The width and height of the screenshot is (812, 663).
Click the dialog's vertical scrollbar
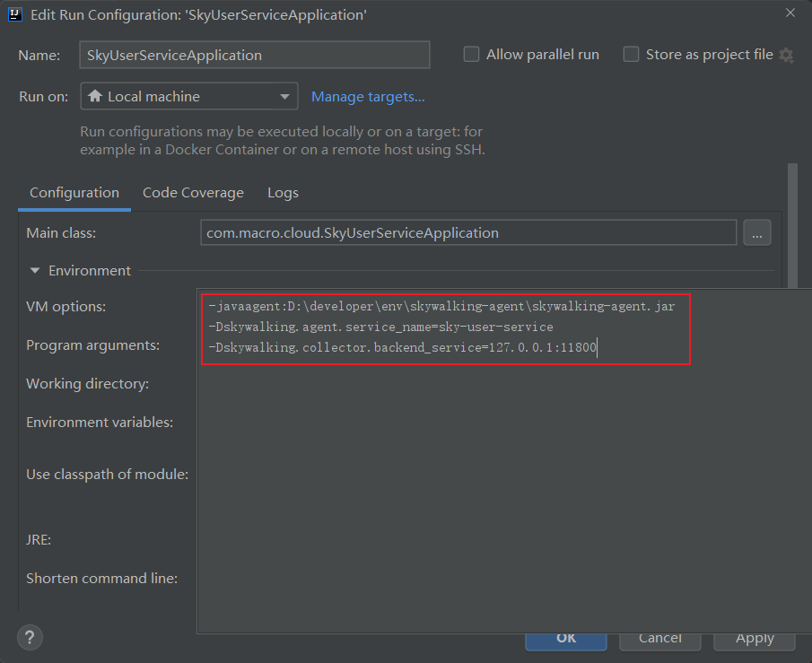point(792,224)
